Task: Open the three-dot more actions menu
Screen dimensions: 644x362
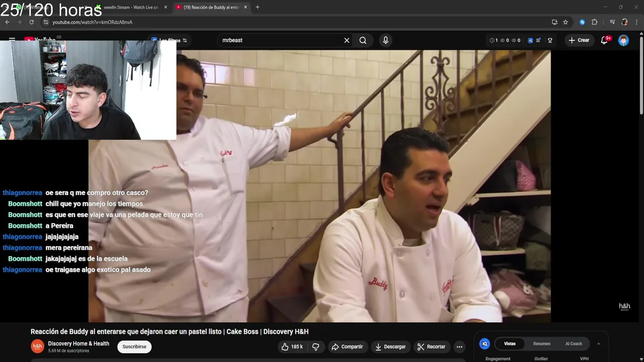Action: (x=459, y=347)
